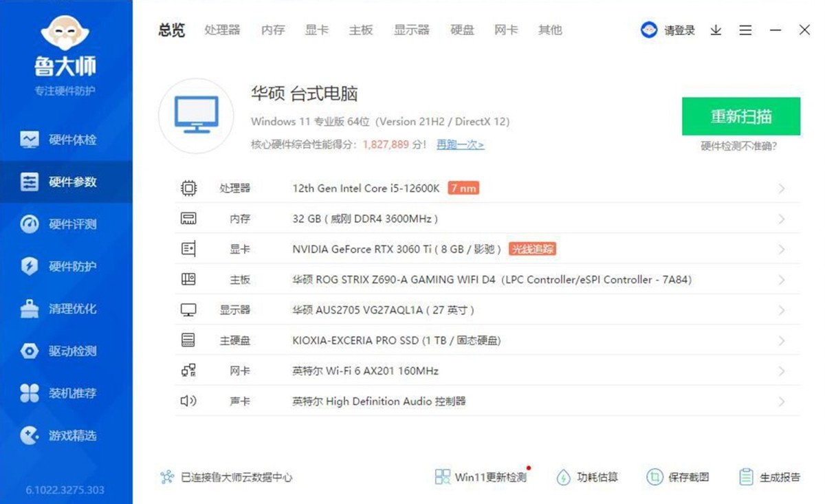
Task: Click the 32 GB DDR4 3600MHz text
Action: coord(365,219)
